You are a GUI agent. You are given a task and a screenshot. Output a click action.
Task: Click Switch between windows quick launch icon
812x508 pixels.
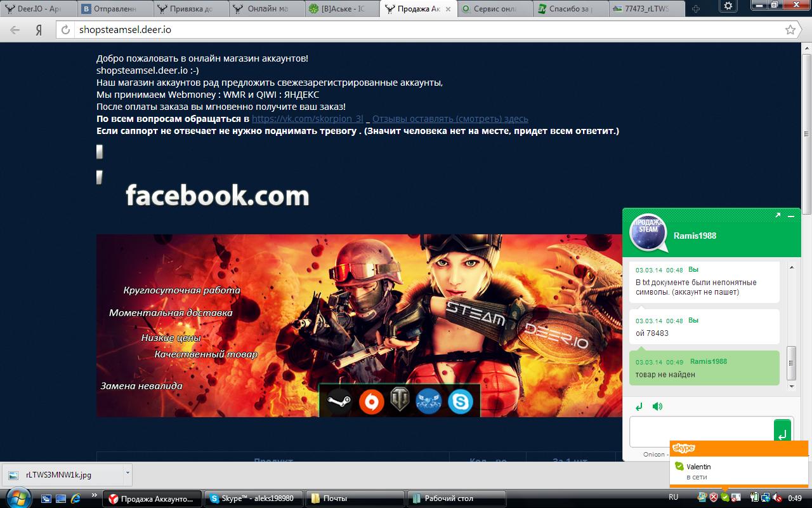click(x=46, y=499)
